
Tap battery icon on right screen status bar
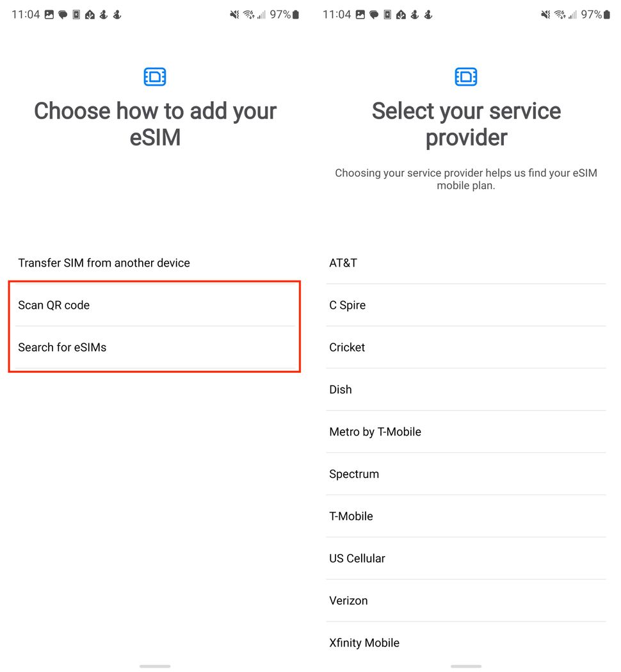[606, 15]
